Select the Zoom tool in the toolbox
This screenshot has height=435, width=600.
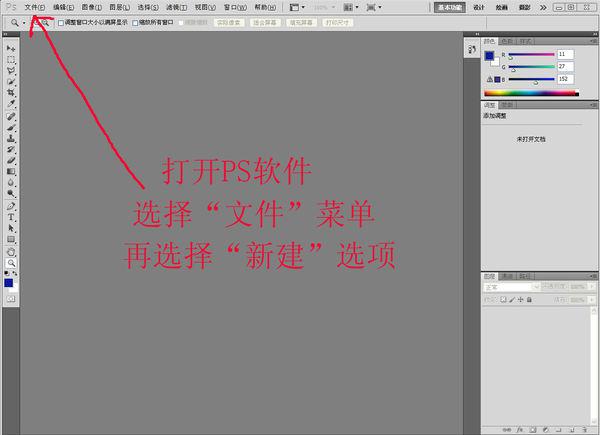coord(11,261)
